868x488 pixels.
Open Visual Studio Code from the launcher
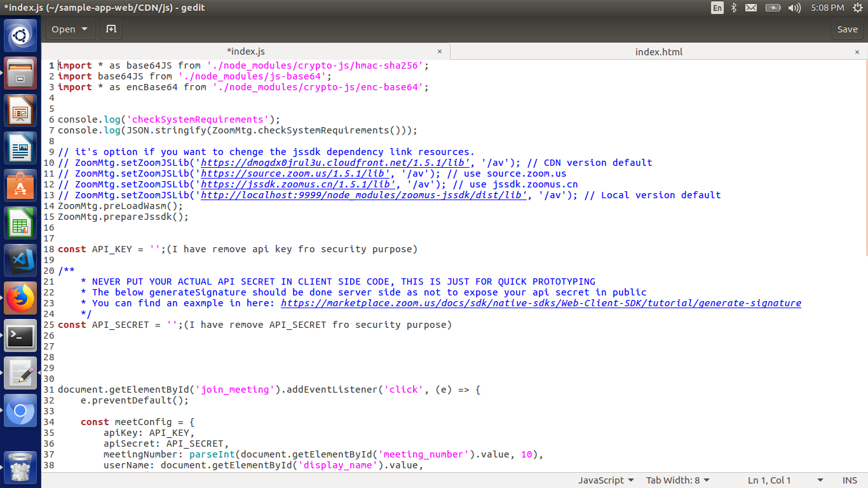[x=20, y=261]
